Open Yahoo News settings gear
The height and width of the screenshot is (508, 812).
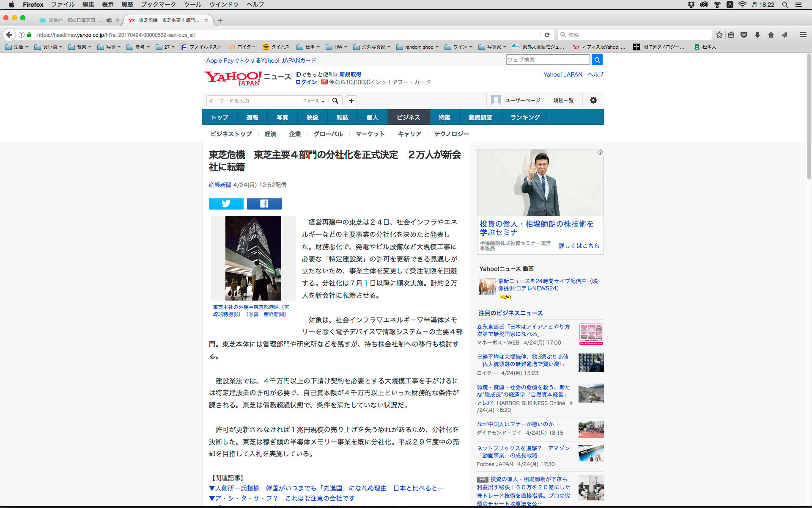point(593,100)
